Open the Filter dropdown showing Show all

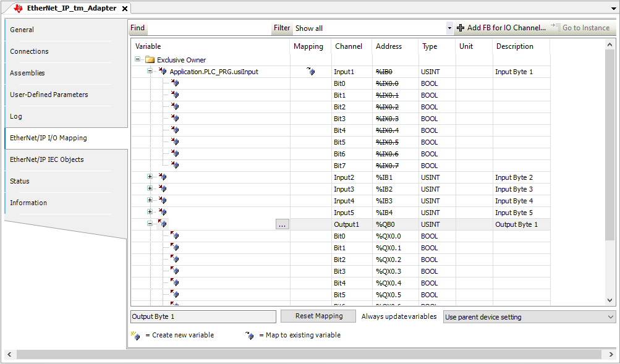click(x=449, y=28)
